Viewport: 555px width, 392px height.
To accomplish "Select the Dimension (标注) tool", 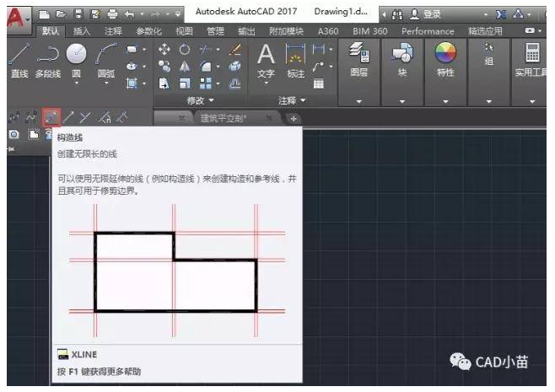I will click(295, 61).
